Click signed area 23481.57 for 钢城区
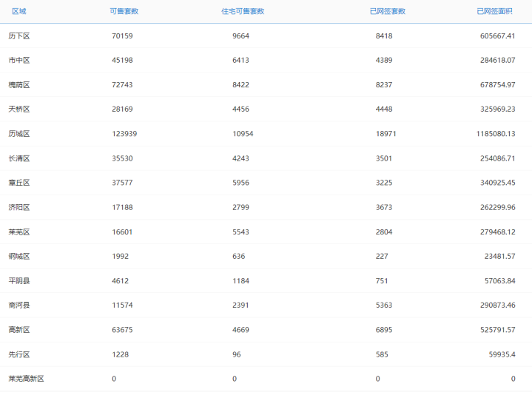Image resolution: width=532 pixels, height=395 pixels. (499, 257)
